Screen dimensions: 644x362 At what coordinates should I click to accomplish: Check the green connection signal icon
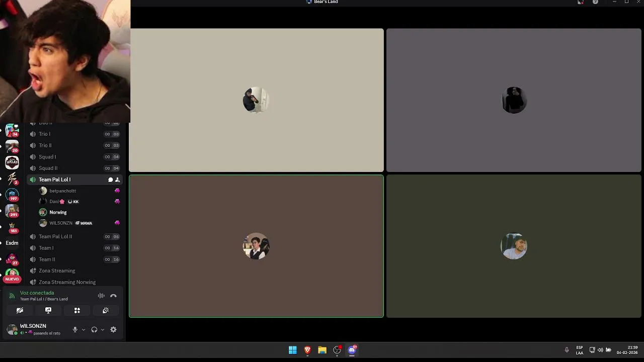[12, 296]
